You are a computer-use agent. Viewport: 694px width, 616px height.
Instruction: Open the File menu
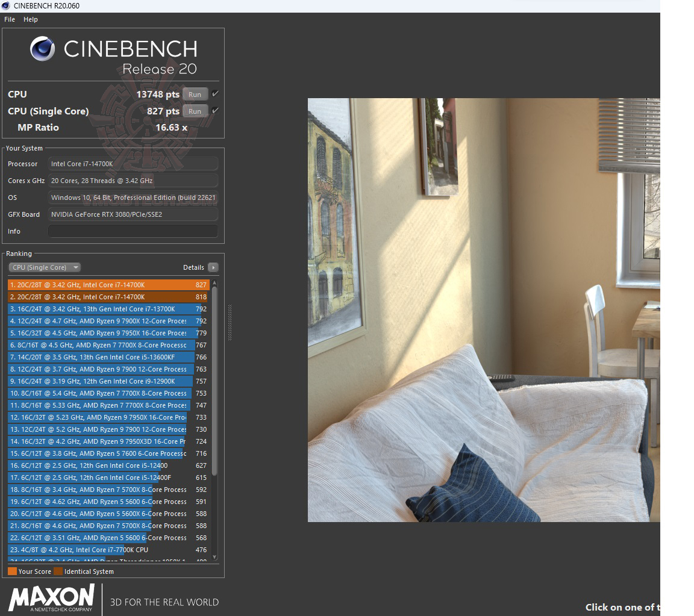click(x=9, y=19)
